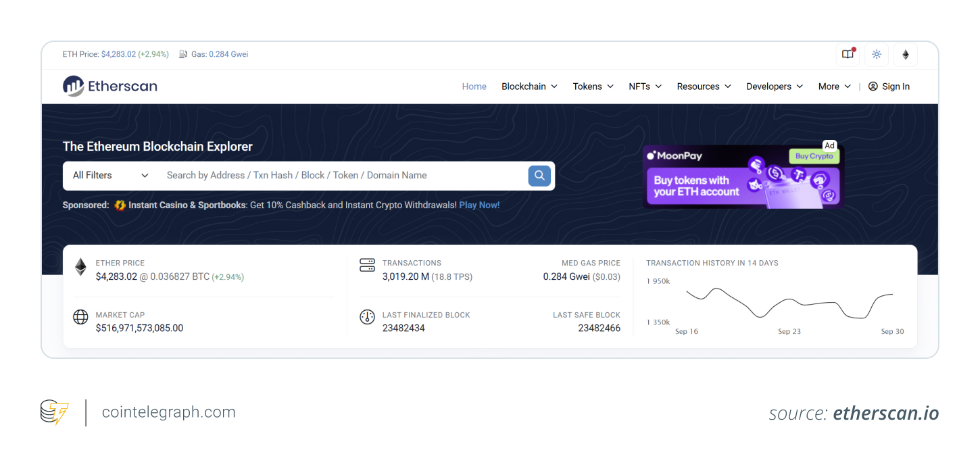Open the NFTs menu
The image size is (980, 467).
pyautogui.click(x=645, y=87)
